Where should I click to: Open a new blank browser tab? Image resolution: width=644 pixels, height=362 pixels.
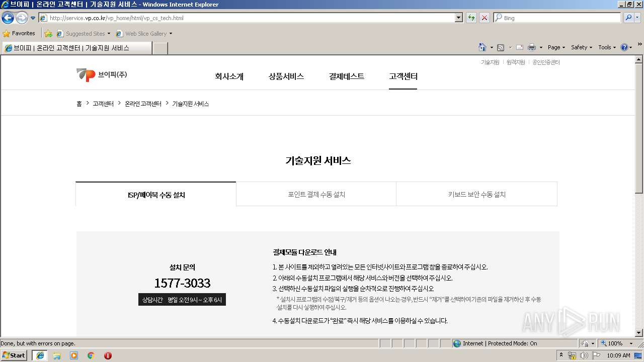point(160,48)
